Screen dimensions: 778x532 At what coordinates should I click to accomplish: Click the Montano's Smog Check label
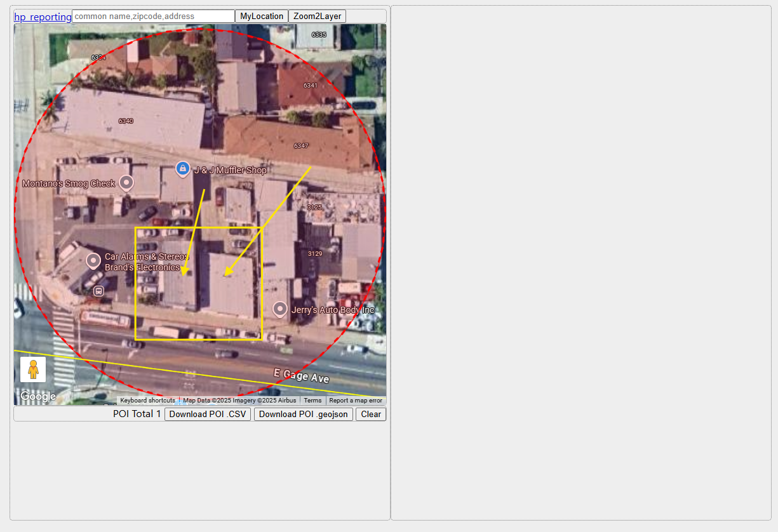69,183
